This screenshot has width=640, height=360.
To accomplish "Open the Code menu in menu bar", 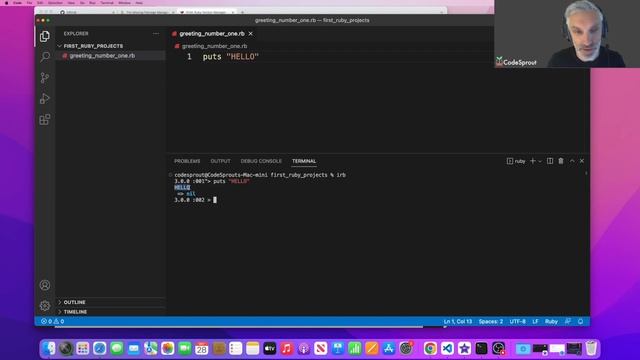I will (x=18, y=3).
